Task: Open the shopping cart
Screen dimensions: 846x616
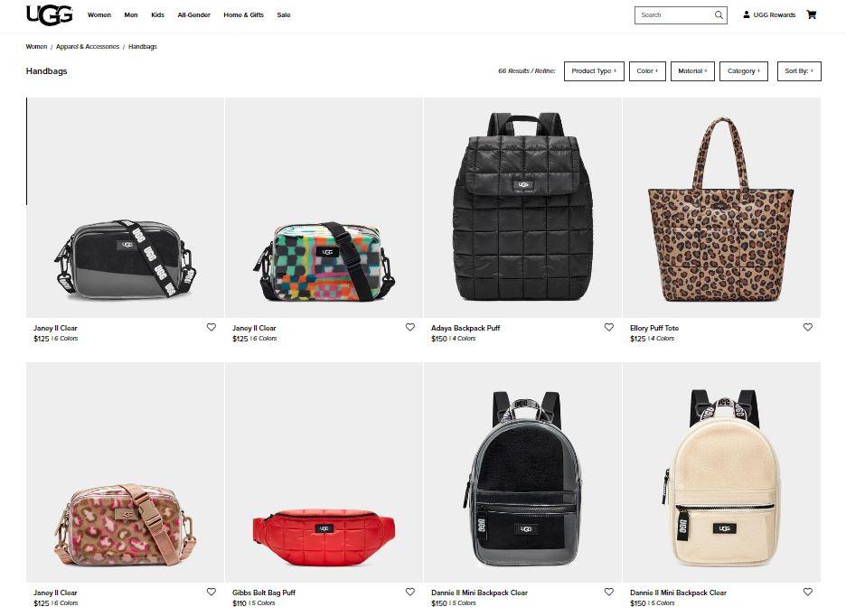Action: tap(811, 15)
